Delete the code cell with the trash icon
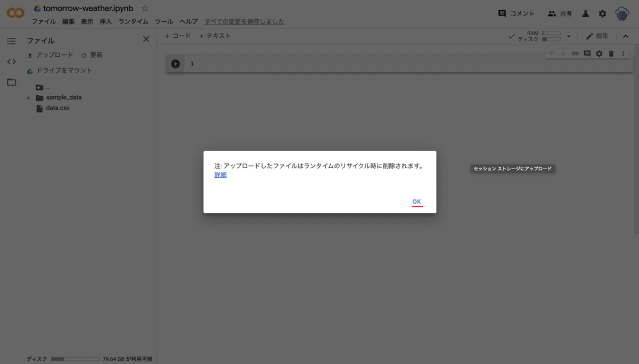 point(611,53)
